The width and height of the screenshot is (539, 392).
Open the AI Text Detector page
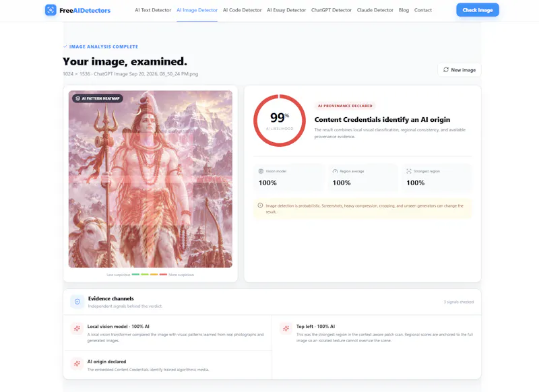click(153, 10)
